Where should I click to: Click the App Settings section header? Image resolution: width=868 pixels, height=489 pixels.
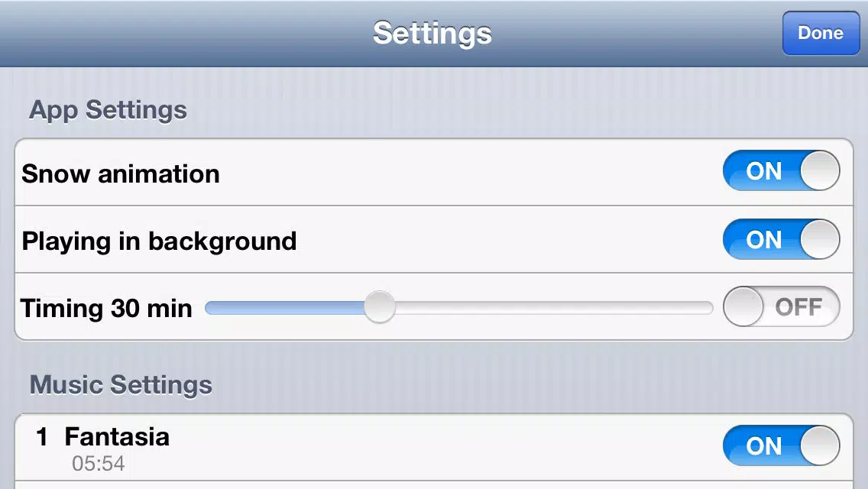point(108,110)
